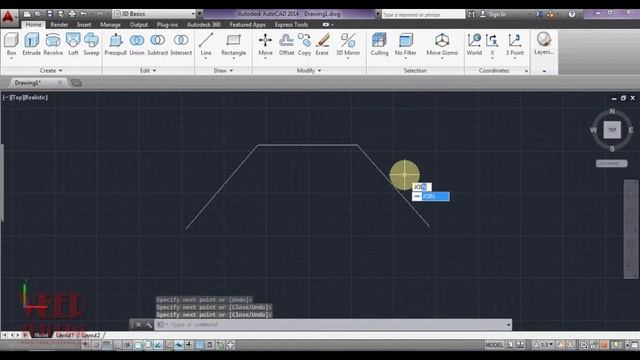Click the Top view label in viewport controls
Viewport: 640px width, 360px height.
tap(19, 98)
